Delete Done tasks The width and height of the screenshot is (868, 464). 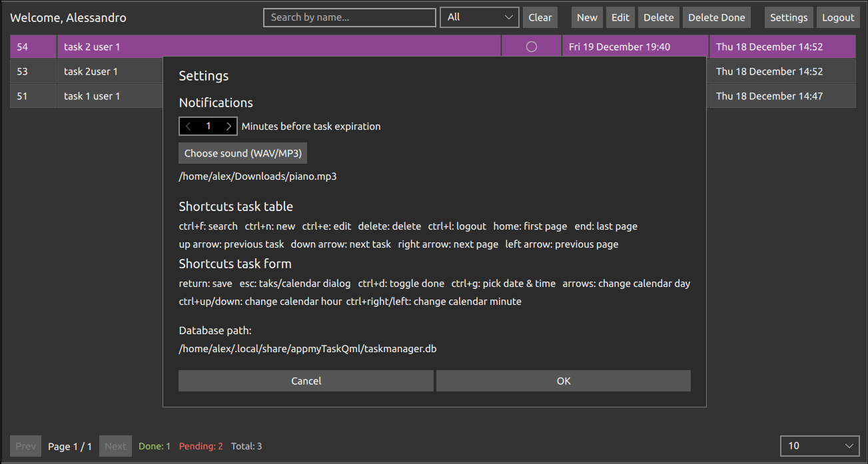[716, 17]
